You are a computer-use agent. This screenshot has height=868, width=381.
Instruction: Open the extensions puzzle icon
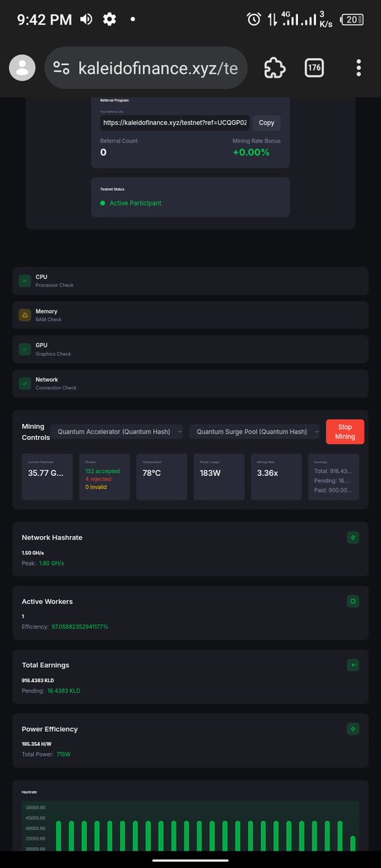coord(275,68)
